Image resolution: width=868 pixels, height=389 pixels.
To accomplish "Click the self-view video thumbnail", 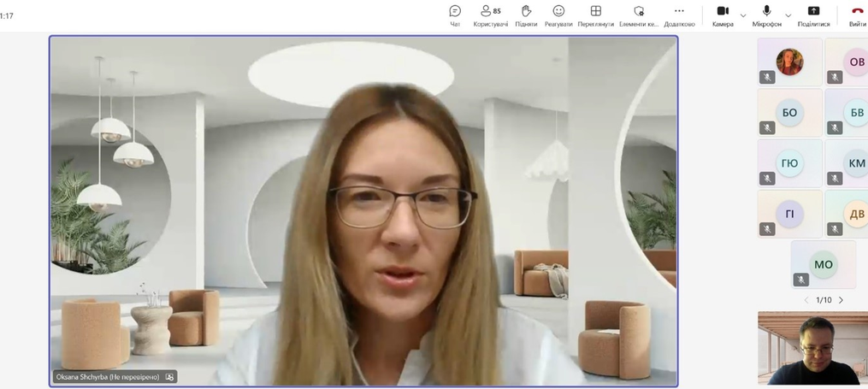I will tap(812, 348).
